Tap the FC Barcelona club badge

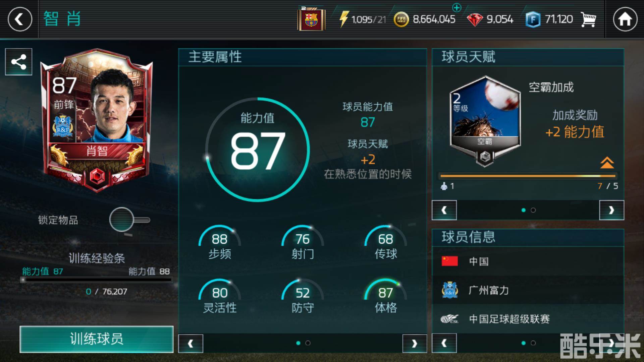click(x=311, y=19)
